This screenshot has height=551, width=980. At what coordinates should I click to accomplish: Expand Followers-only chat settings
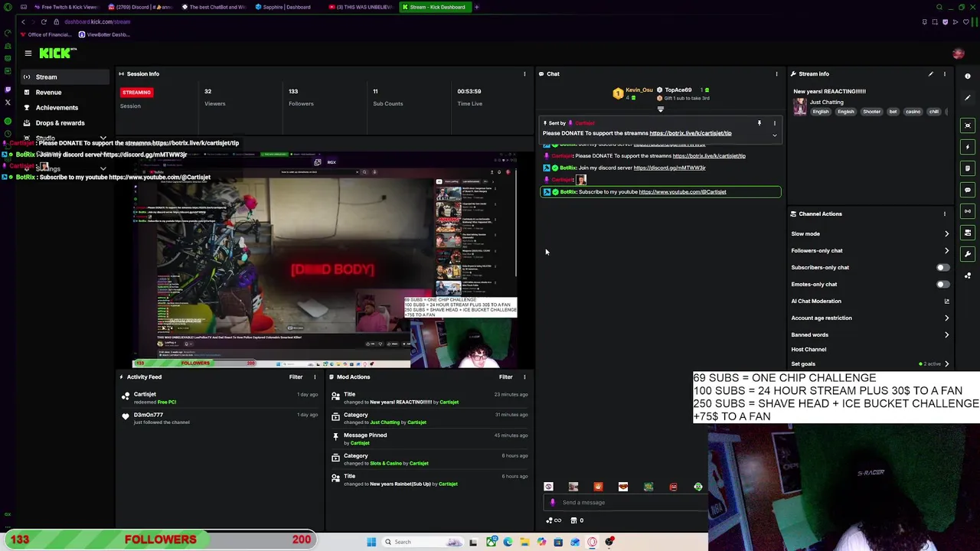pos(946,251)
